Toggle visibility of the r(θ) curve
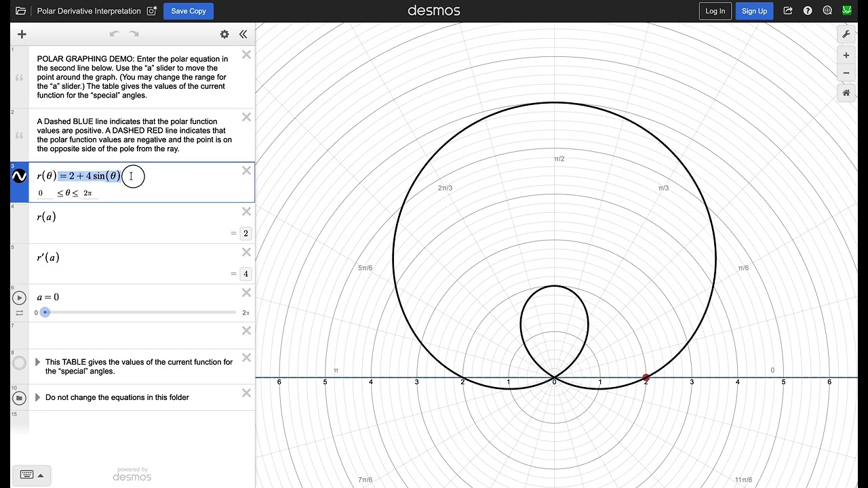868x488 pixels. pyautogui.click(x=20, y=176)
